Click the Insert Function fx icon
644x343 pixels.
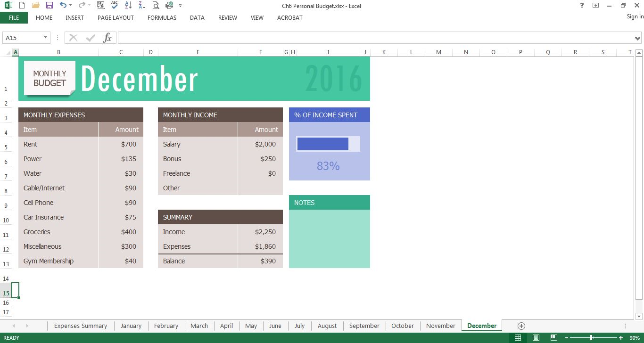[107, 38]
